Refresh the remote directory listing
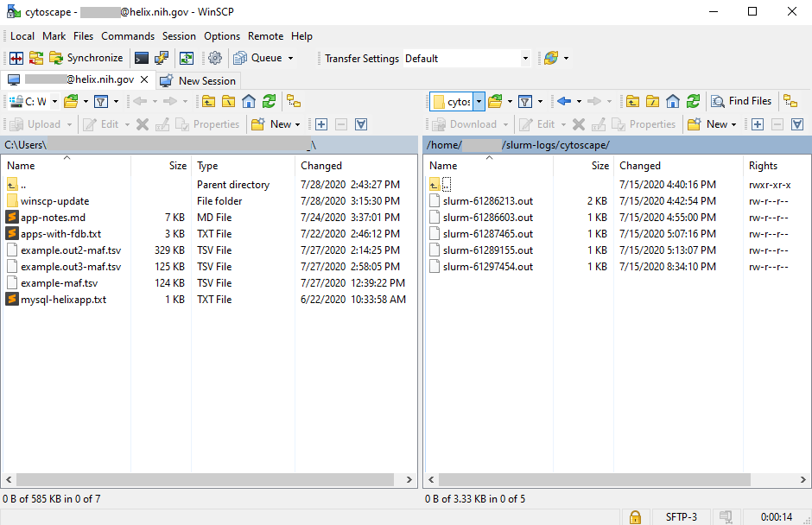The height and width of the screenshot is (525, 812). pos(693,101)
